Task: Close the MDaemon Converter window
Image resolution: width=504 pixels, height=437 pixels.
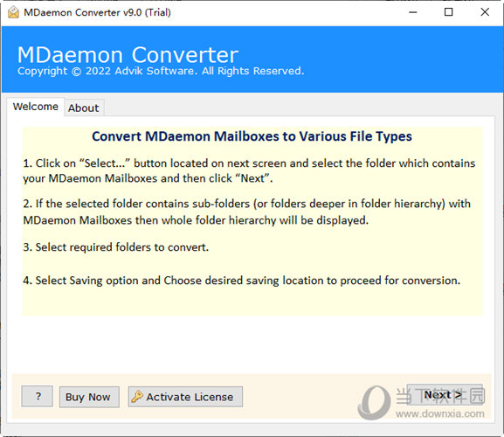Action: [485, 12]
